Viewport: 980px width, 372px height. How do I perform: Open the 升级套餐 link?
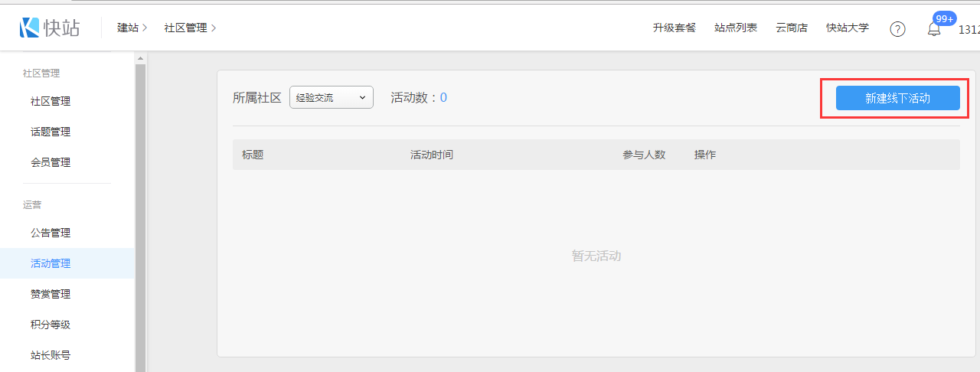click(x=675, y=28)
